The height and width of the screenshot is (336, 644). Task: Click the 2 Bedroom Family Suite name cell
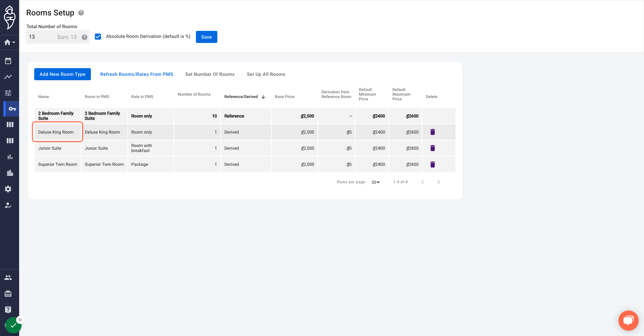point(58,116)
